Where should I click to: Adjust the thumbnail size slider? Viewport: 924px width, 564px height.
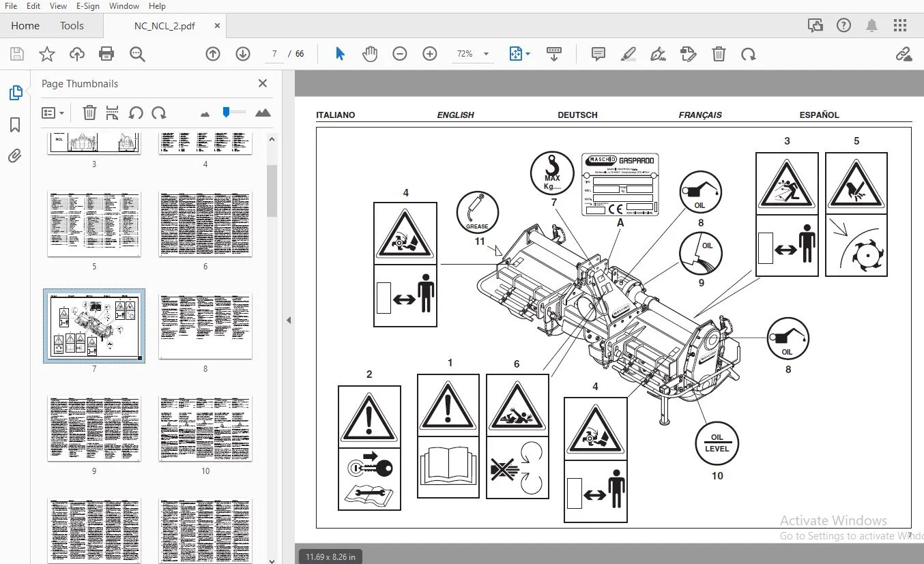click(234, 112)
